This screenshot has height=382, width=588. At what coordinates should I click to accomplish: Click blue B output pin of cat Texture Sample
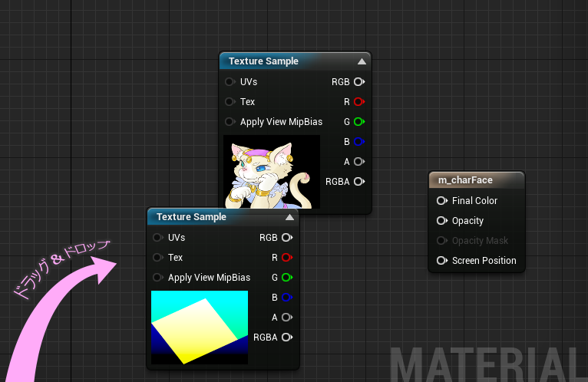point(359,142)
